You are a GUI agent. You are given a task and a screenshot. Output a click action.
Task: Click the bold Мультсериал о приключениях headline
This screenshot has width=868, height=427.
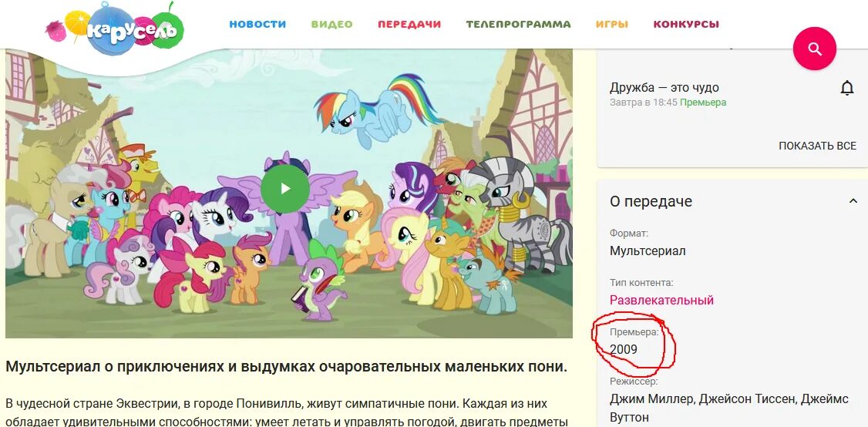(286, 367)
